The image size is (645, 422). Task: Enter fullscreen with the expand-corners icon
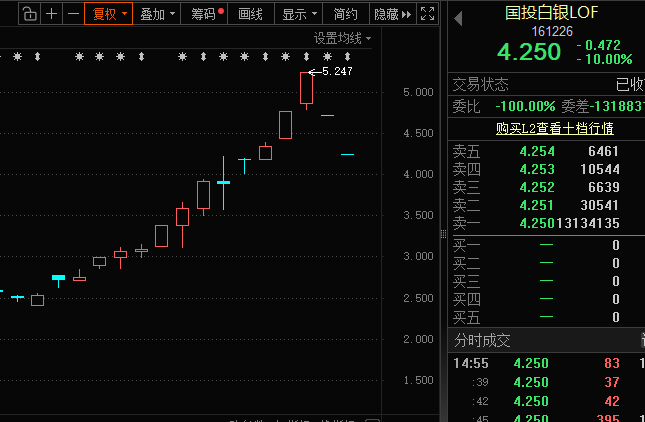click(x=427, y=14)
